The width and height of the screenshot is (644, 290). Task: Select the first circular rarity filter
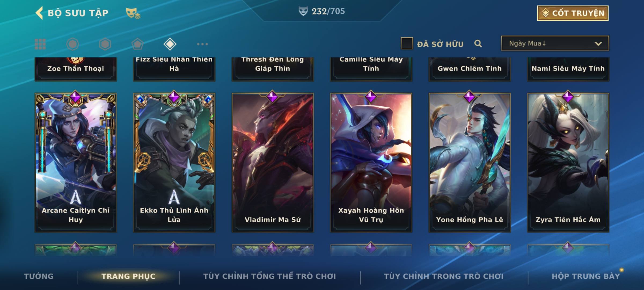tap(72, 44)
